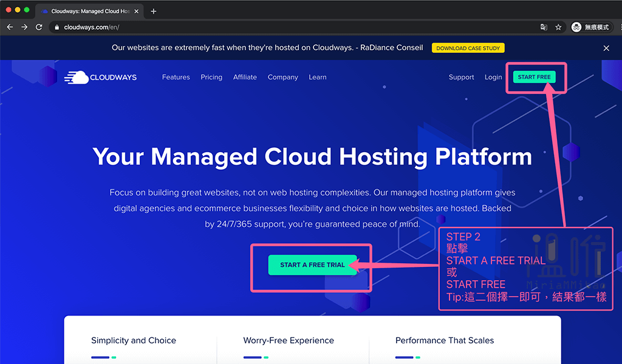Image resolution: width=622 pixels, height=364 pixels.
Task: Click the incognito mode avatar icon
Action: (575, 27)
